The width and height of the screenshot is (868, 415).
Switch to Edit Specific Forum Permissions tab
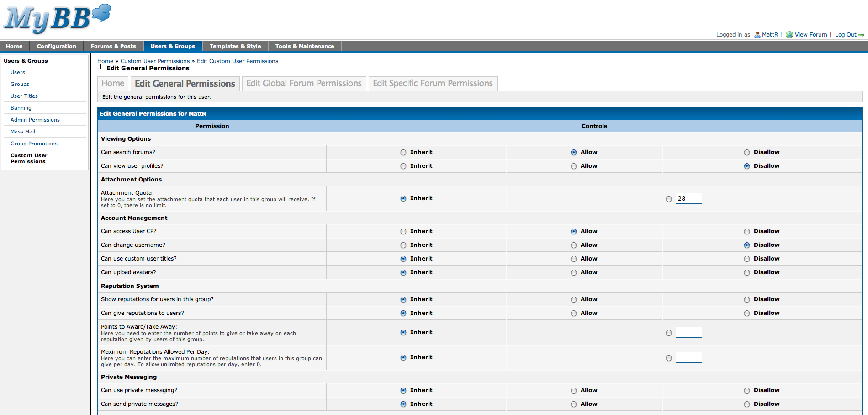coord(433,84)
